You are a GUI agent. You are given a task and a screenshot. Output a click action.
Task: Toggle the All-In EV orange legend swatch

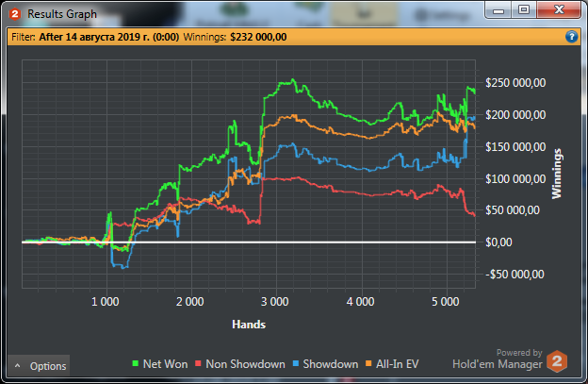(368, 363)
